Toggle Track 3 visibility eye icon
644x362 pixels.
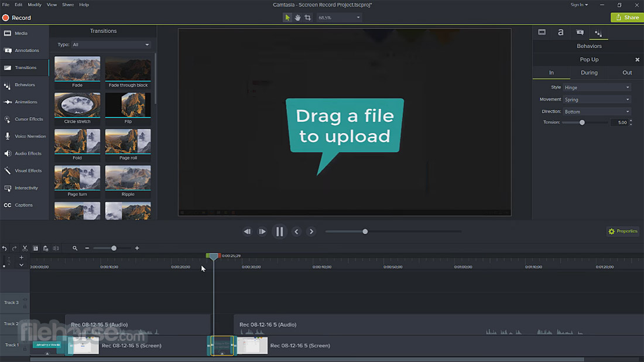(25, 300)
